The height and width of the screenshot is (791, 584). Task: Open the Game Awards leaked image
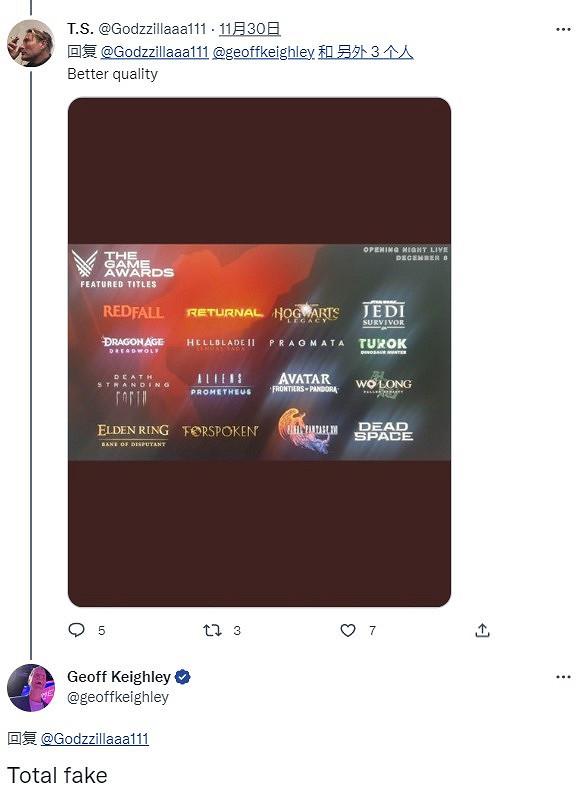pos(259,352)
